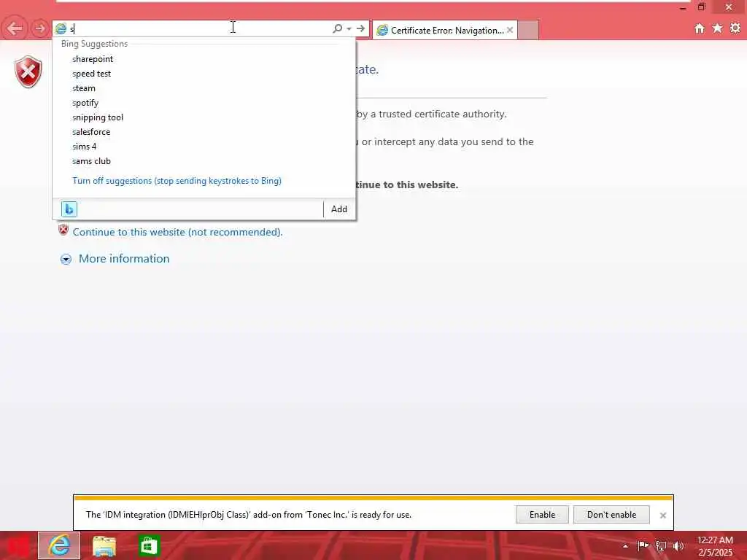Open the Tools gear icon
Viewport: 747px width, 560px height.
tap(735, 28)
